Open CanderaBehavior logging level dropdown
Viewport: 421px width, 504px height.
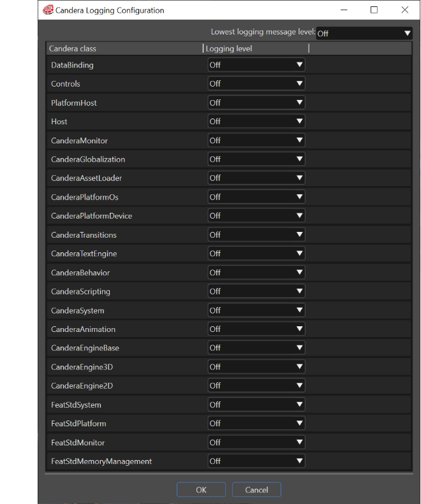click(256, 273)
